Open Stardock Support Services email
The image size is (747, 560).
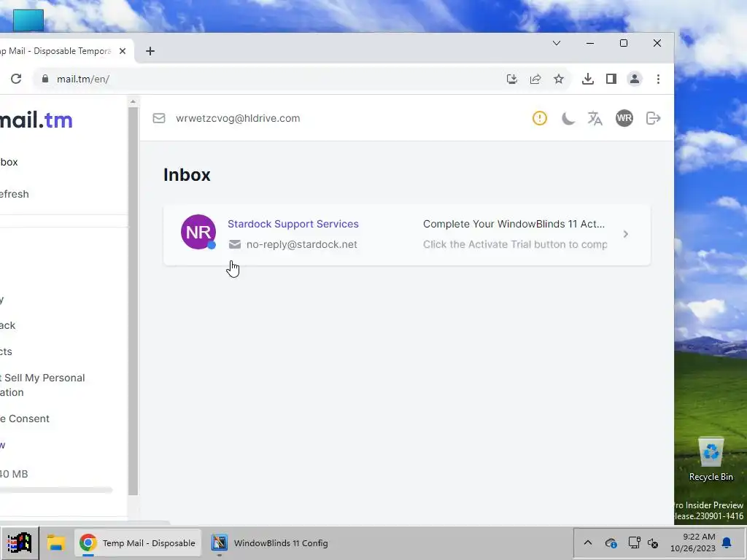[x=293, y=224]
